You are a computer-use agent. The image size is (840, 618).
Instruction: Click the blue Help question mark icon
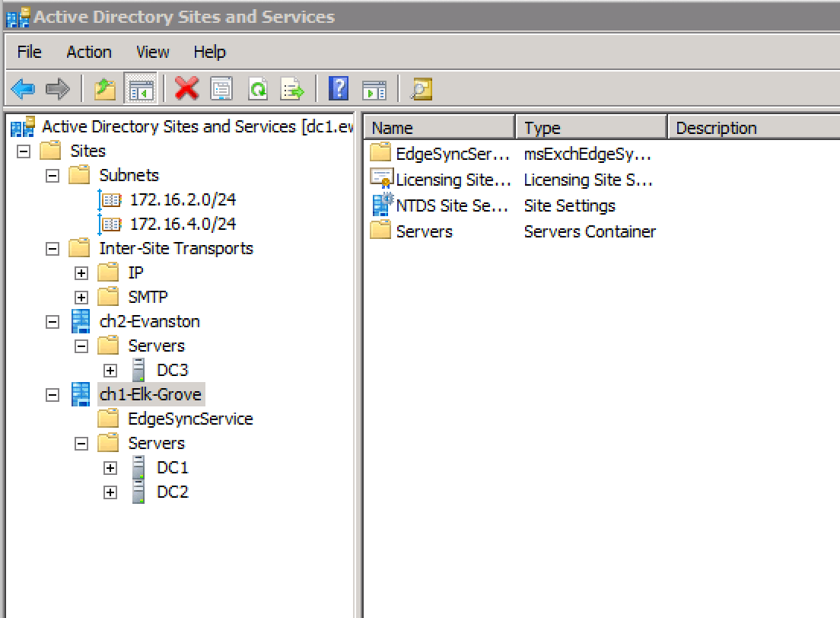tap(339, 88)
